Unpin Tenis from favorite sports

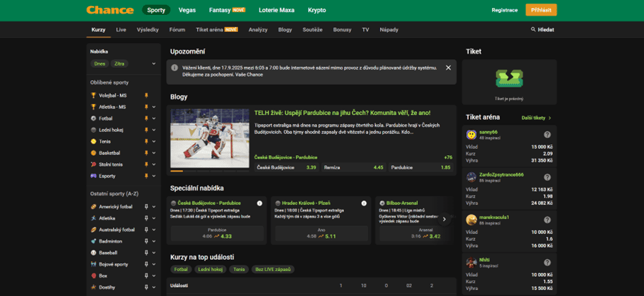[147, 142]
